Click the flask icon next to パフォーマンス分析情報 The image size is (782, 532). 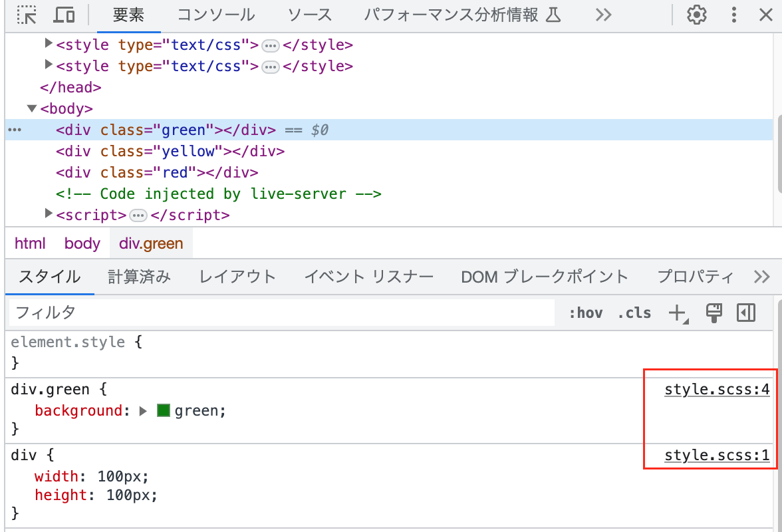point(553,15)
